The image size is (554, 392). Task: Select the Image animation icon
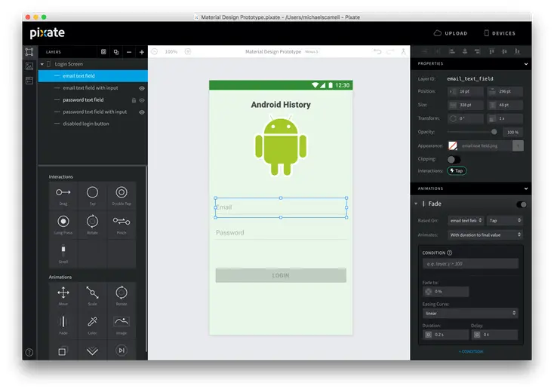click(122, 321)
